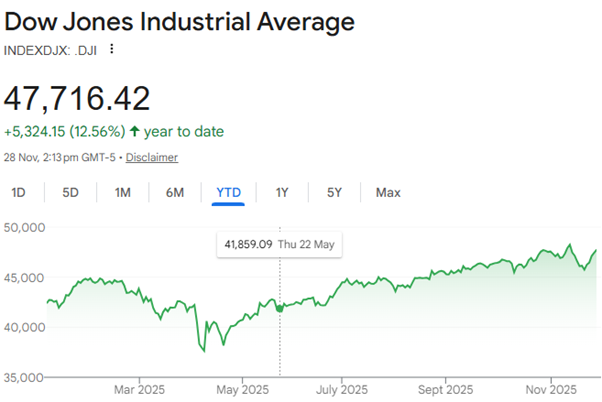Select the YTD tab
Image resolution: width=602 pixels, height=402 pixels.
[229, 192]
